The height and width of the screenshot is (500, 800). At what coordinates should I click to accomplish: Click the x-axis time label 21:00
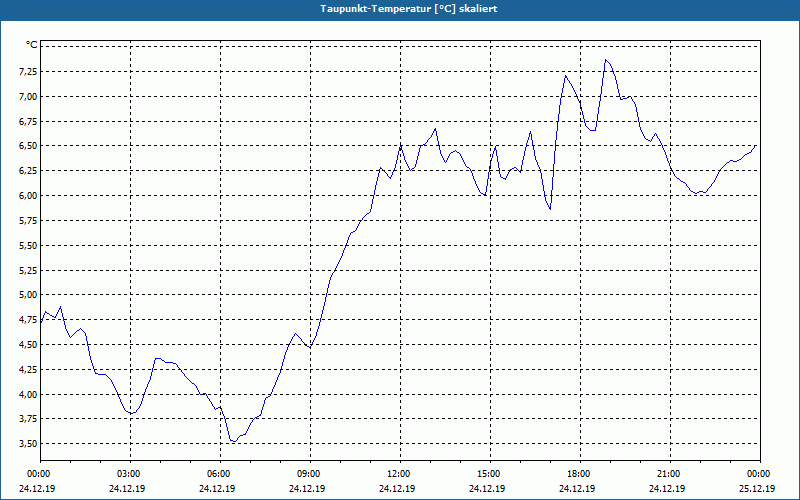coord(670,474)
